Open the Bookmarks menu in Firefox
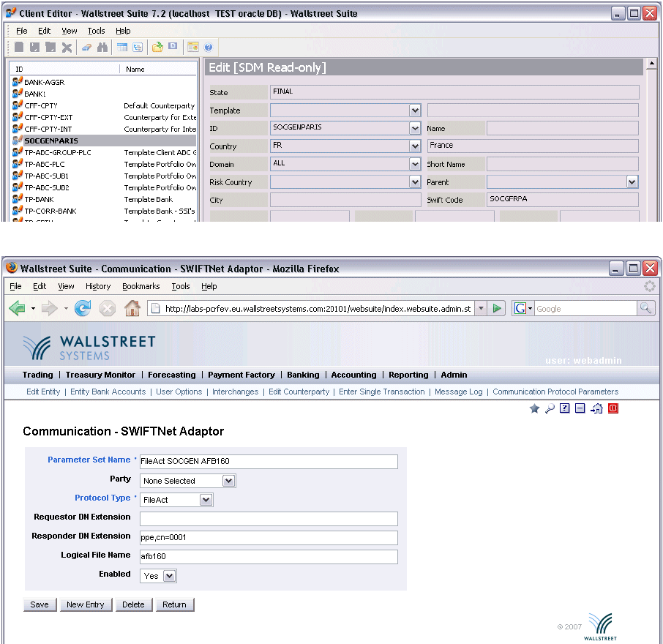Screen dimensions: 663x644 141,286
